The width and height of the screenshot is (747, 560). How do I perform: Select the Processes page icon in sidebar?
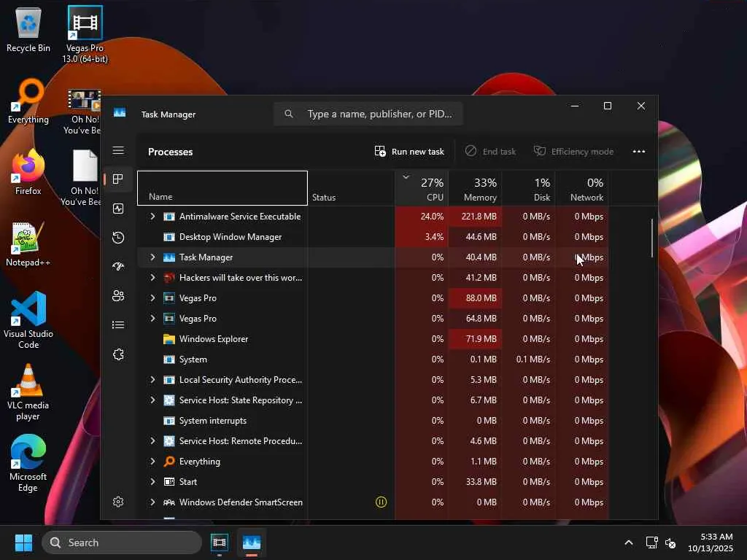[x=118, y=179]
